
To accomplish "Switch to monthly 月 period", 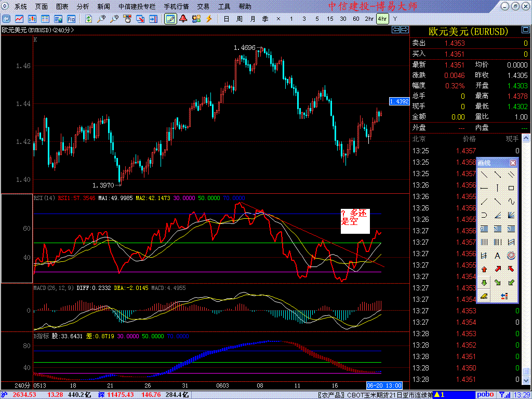I will click(252, 19).
